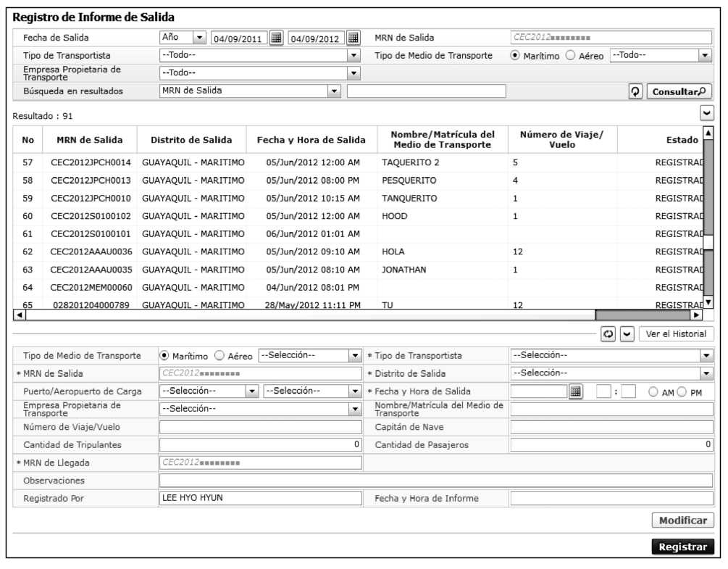Click the MRN de Salida search field
728x569 pixels.
(611, 38)
